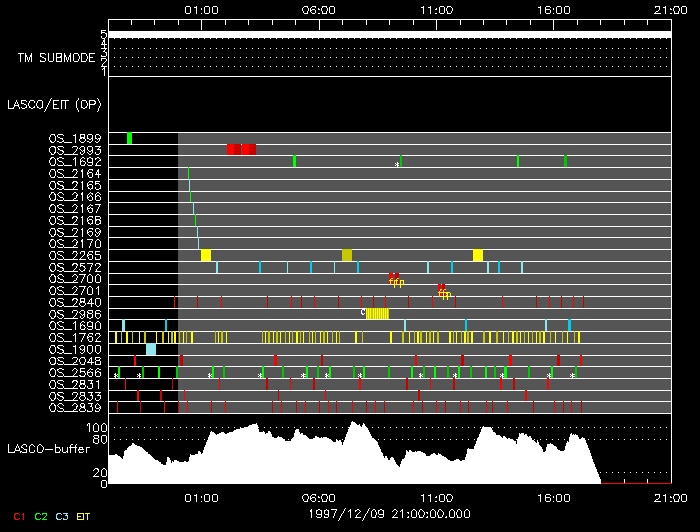
Task: Click the cyan C3 legend label
Action: pos(62,516)
